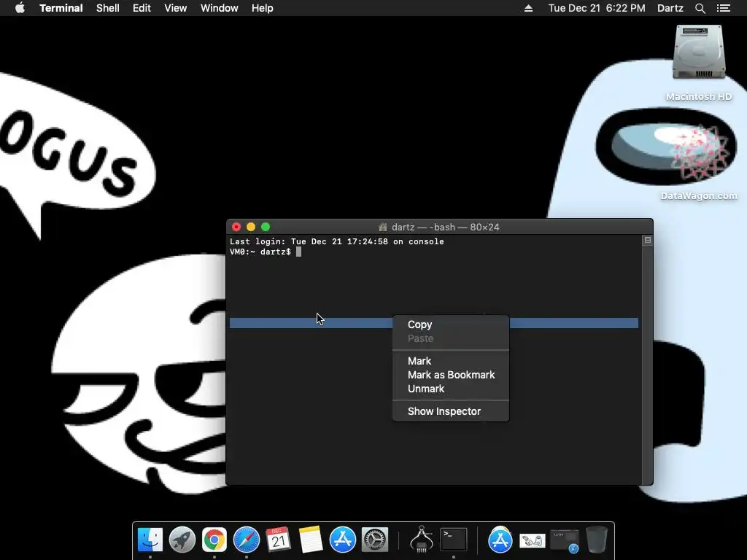Click the Terminal icon in the Dock
Image resolution: width=747 pixels, height=560 pixels.
click(x=454, y=540)
